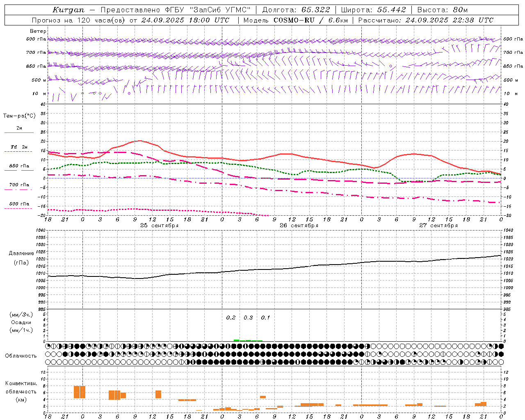Select the "Модель COSMO-RU / 6.6км" text
The image size is (525, 420).
[x=295, y=20]
